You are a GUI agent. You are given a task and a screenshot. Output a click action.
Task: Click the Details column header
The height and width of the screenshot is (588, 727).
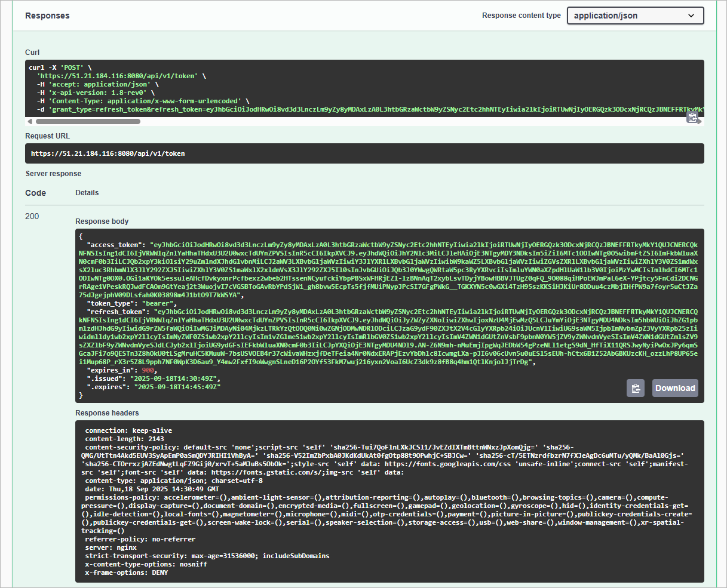(x=87, y=193)
